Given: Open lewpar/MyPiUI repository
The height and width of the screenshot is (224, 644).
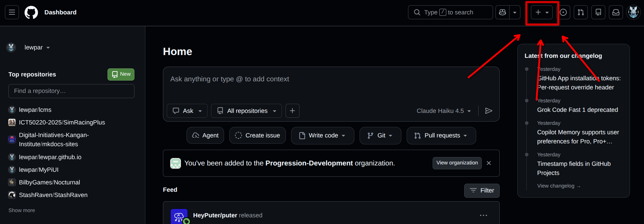Looking at the screenshot, I should [x=39, y=170].
